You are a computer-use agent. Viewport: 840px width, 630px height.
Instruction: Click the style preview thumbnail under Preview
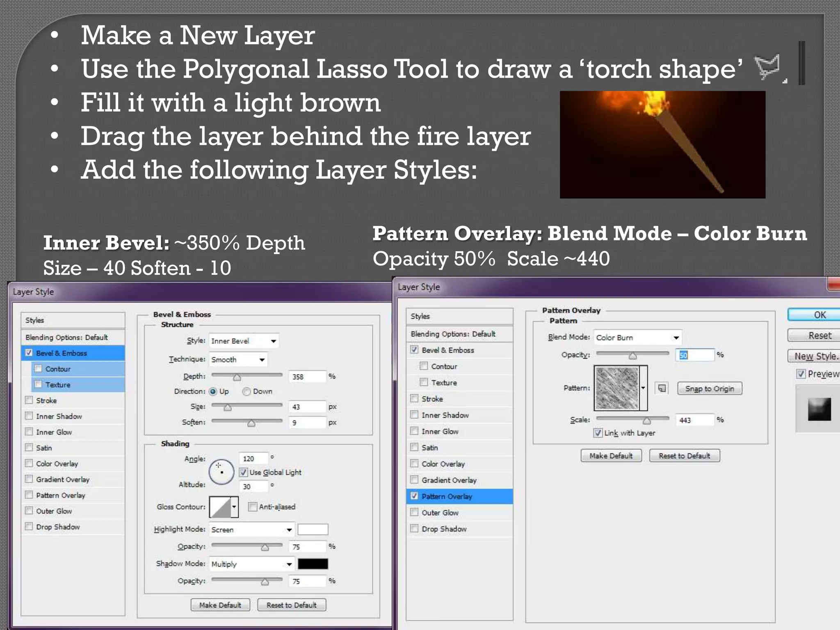819,409
